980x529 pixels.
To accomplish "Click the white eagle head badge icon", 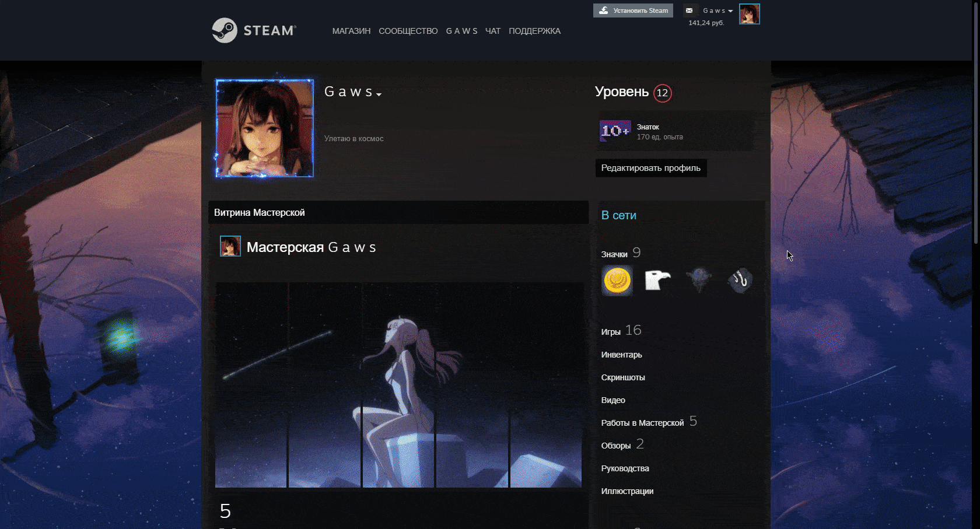I will point(658,281).
